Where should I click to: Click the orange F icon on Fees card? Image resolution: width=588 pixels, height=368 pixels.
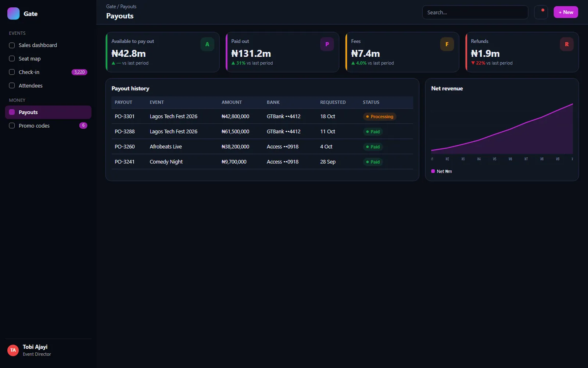[x=447, y=44]
